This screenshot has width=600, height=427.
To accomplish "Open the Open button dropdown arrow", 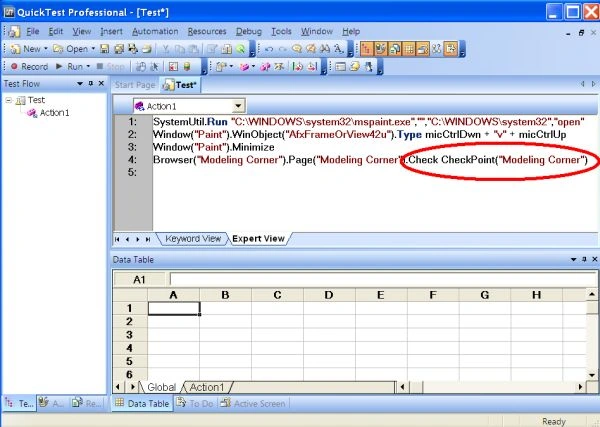I will tap(93, 49).
